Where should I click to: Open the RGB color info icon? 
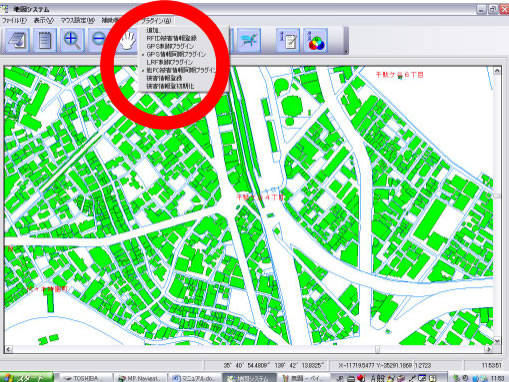coord(315,40)
